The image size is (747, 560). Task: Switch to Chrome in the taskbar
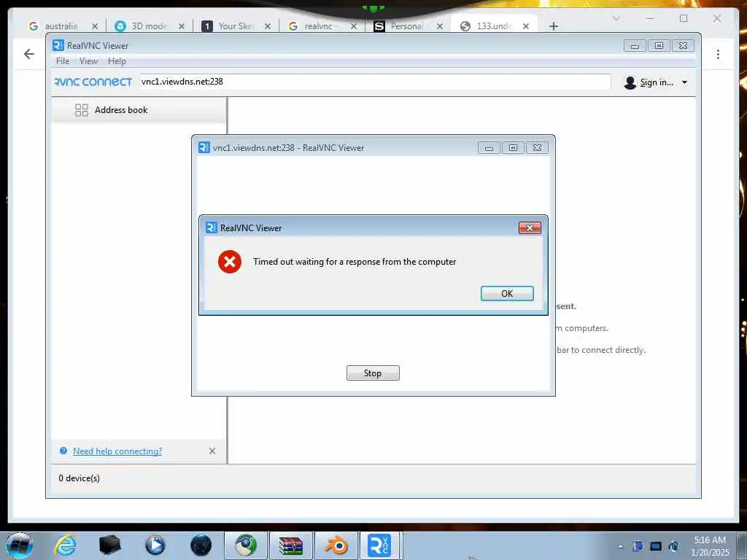(x=245, y=545)
